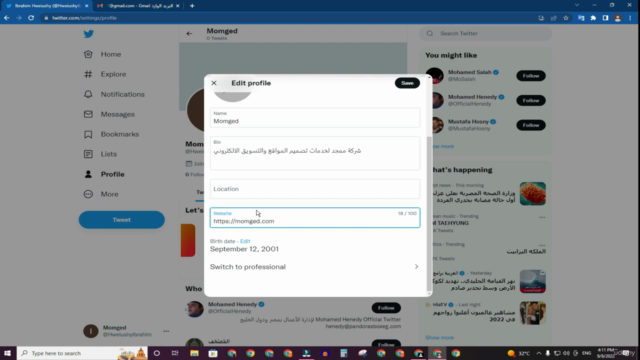This screenshot has height=360, width=640.
Task: Follow Mohamed Henedy under Who to follow
Action: click(386, 308)
